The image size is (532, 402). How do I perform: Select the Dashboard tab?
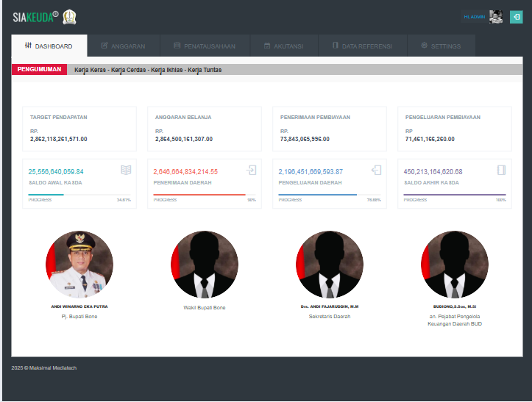click(49, 46)
